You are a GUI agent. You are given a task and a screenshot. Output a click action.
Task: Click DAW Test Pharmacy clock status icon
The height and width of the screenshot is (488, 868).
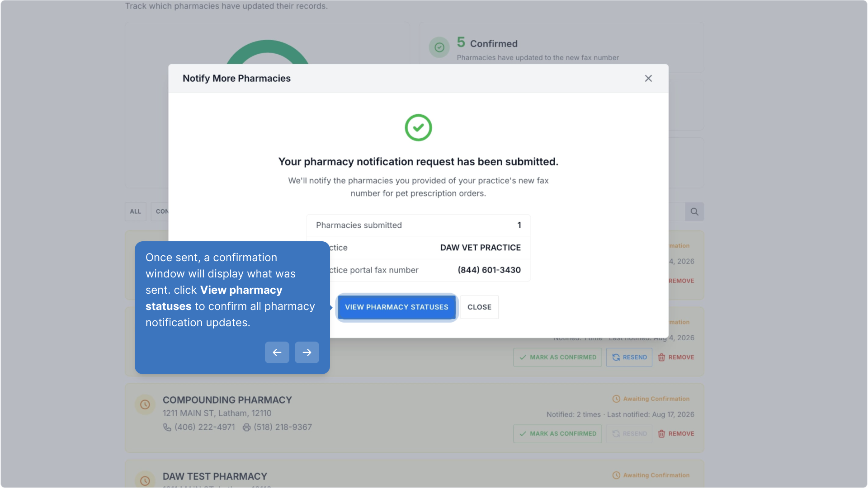pyautogui.click(x=145, y=481)
